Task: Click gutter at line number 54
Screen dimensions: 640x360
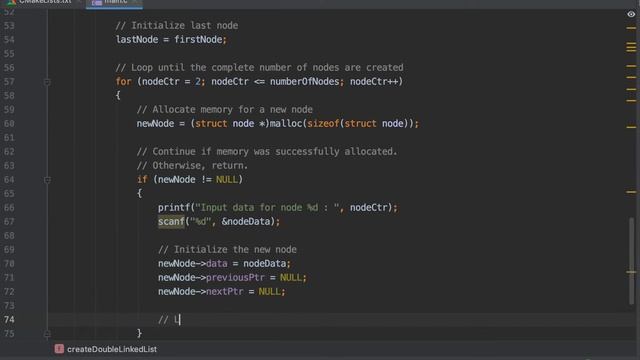Action: [9, 40]
